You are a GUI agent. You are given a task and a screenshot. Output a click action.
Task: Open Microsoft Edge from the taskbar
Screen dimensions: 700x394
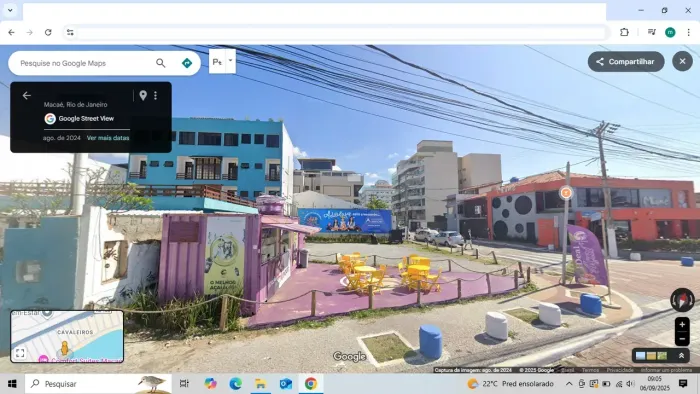(x=235, y=384)
